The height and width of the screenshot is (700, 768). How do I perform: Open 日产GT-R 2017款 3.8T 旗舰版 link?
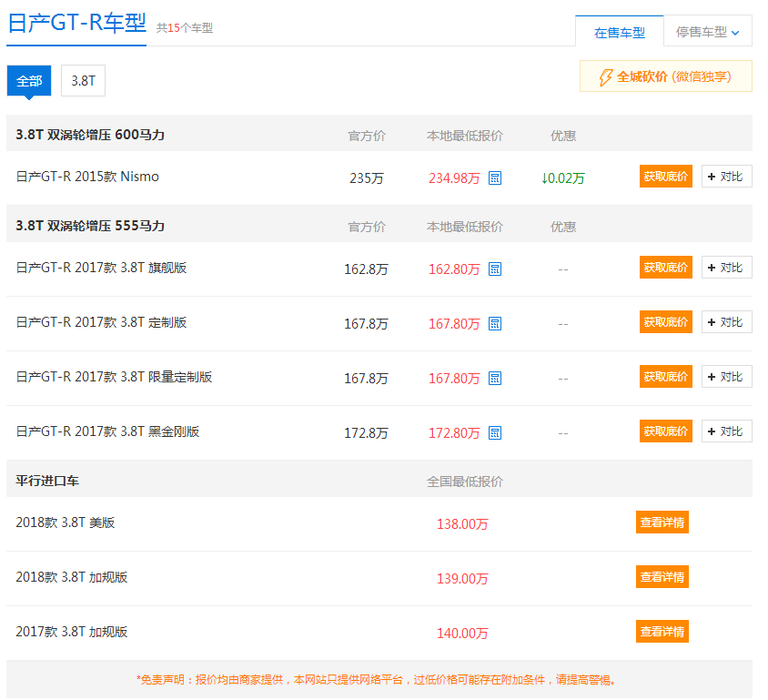point(101,268)
